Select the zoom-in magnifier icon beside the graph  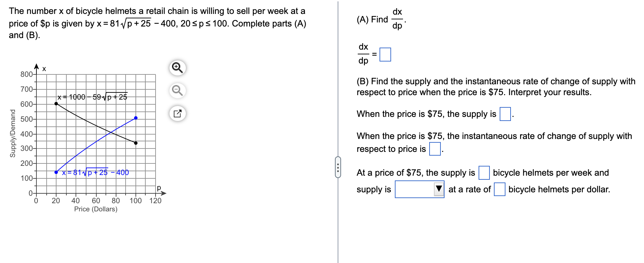177,68
